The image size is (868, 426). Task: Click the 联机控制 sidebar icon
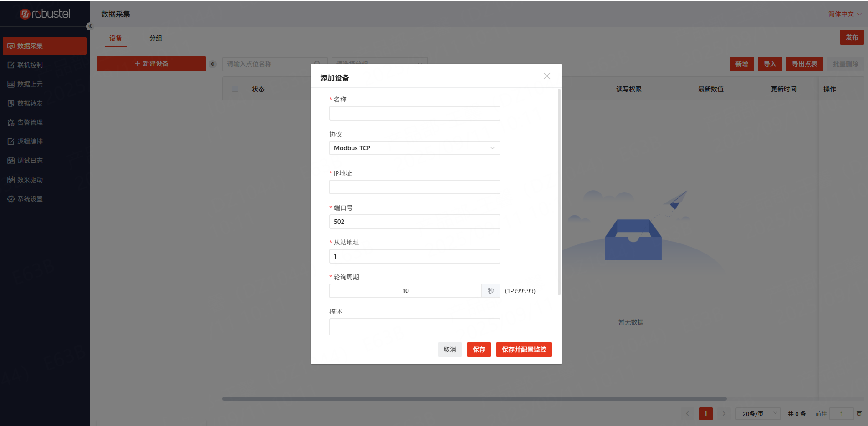(x=11, y=65)
